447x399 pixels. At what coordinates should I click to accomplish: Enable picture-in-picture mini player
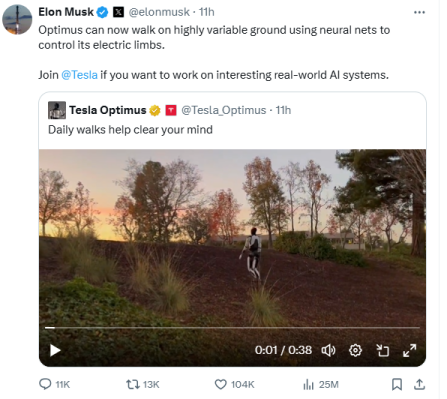coord(383,350)
